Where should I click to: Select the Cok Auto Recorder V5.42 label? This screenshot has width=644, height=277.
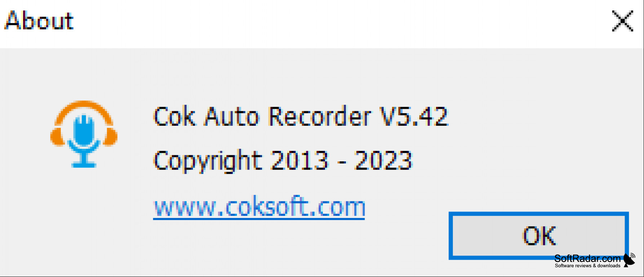(301, 116)
